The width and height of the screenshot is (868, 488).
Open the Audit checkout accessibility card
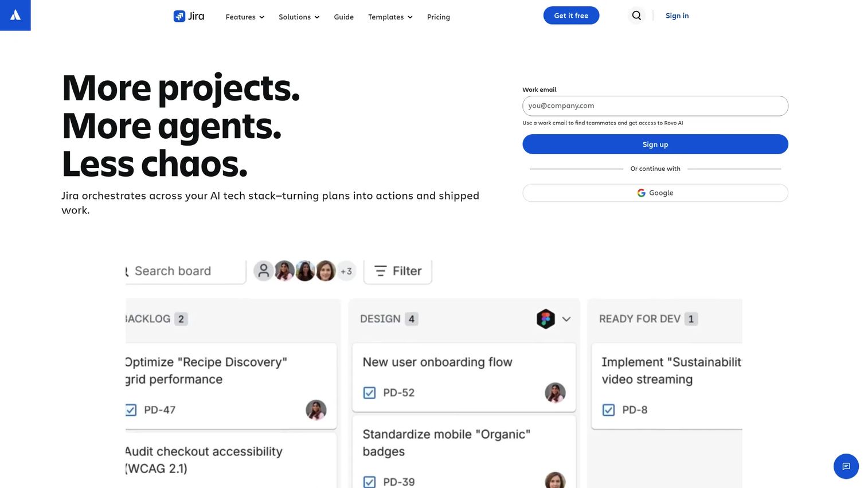point(230,460)
